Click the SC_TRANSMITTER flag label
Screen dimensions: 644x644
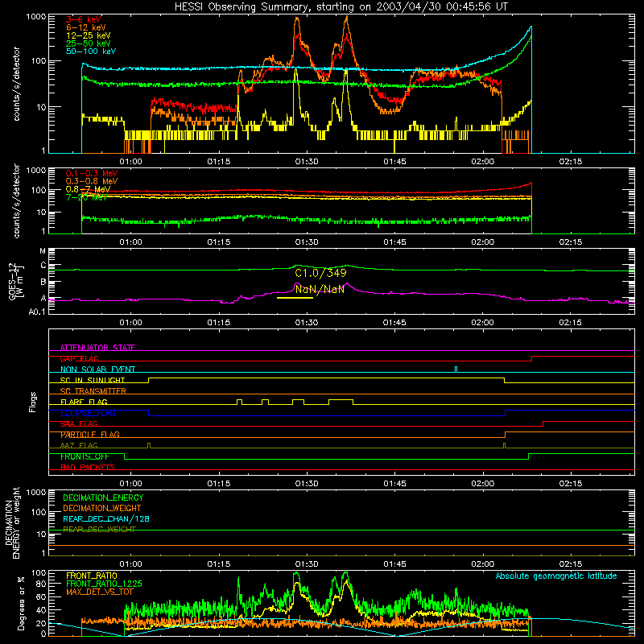[93, 391]
